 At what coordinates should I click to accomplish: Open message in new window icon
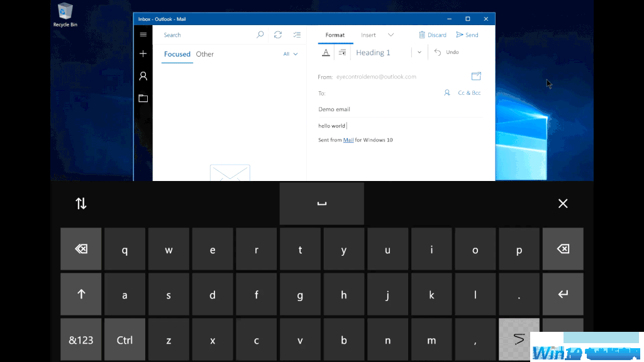[476, 76]
